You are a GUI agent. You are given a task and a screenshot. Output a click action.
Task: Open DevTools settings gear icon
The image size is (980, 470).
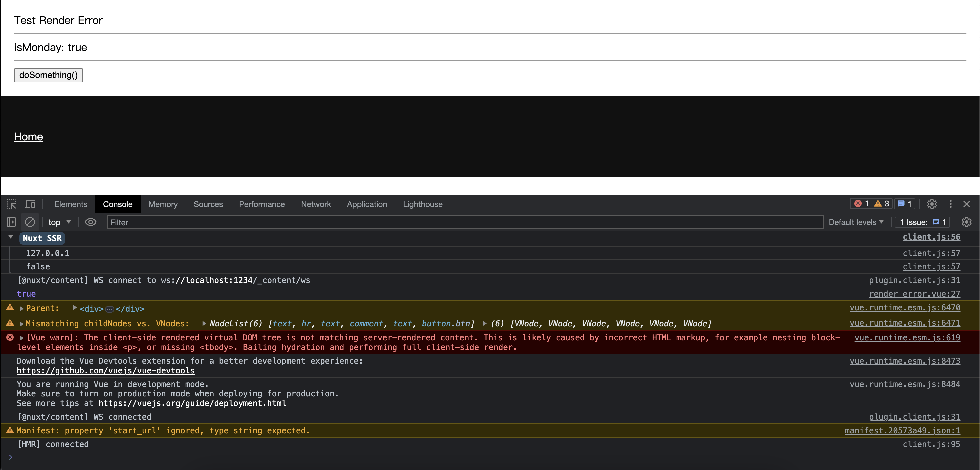pos(932,204)
